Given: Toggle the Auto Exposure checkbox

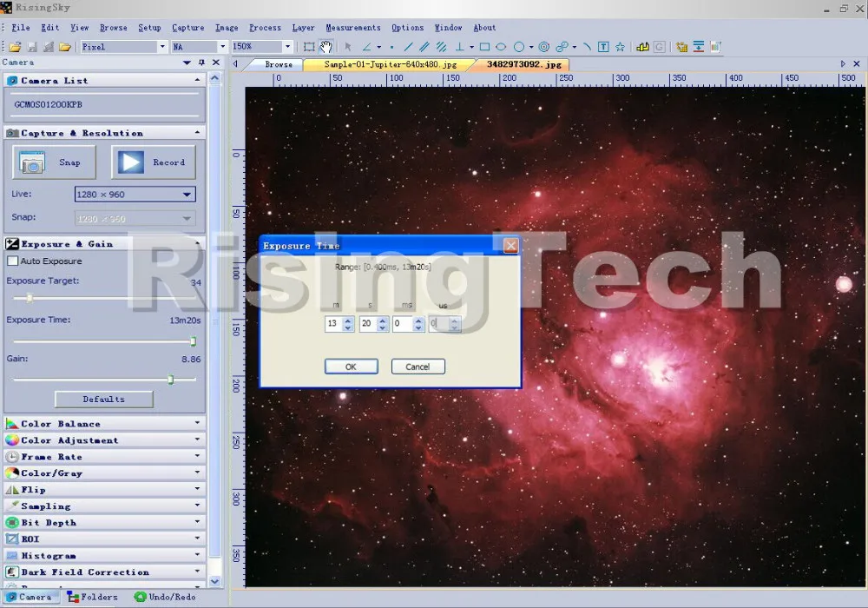Looking at the screenshot, I should (13, 261).
